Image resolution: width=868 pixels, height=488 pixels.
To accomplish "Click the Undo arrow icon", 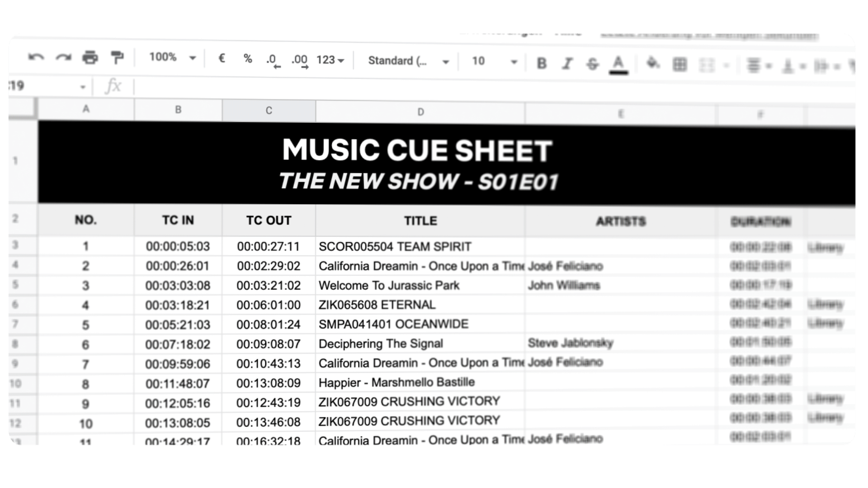I will click(36, 57).
